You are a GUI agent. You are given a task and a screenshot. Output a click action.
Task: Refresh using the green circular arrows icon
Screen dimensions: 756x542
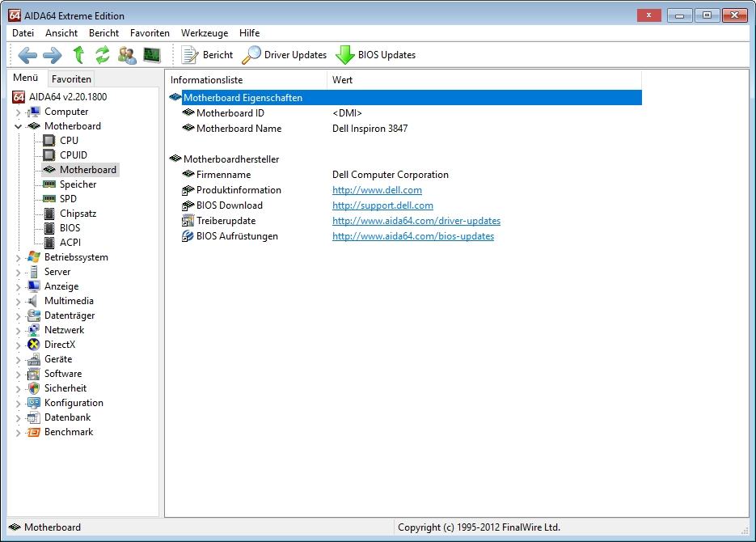(x=102, y=55)
